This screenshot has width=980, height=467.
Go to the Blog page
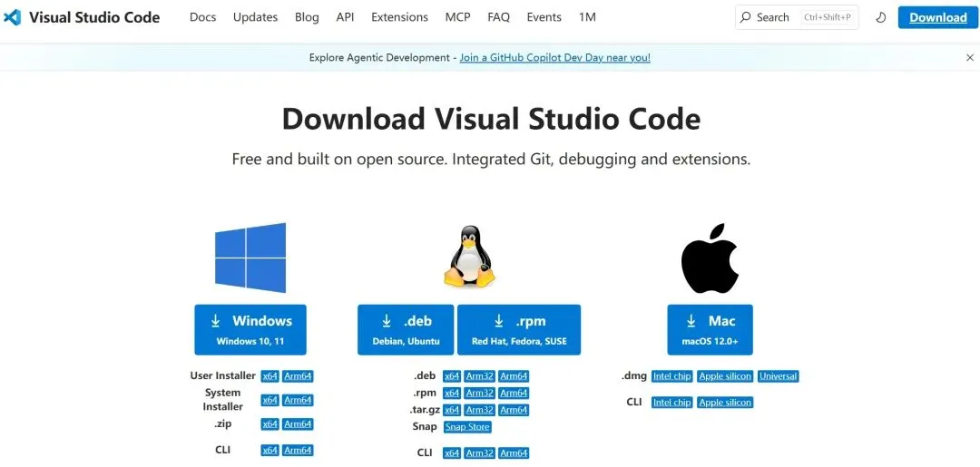point(307,17)
